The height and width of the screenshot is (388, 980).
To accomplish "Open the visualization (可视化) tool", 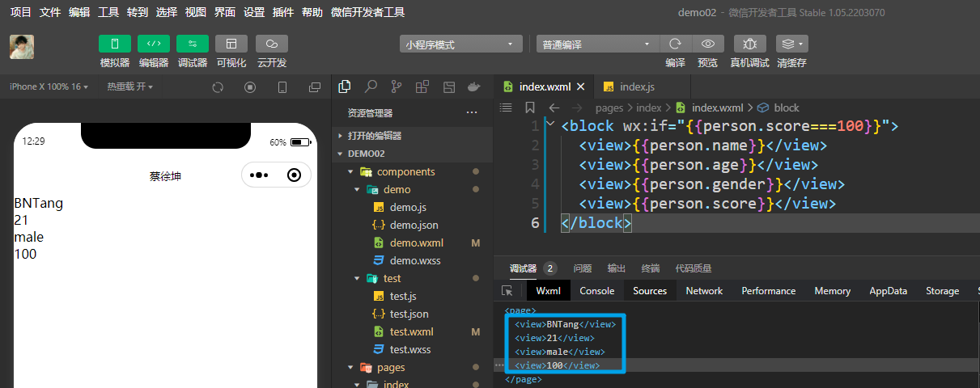I will [x=231, y=44].
